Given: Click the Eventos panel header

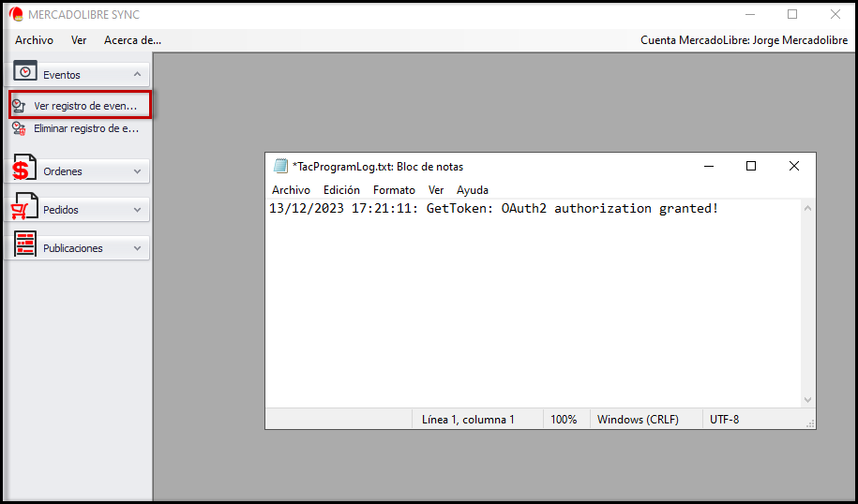Looking at the screenshot, I should click(77, 74).
